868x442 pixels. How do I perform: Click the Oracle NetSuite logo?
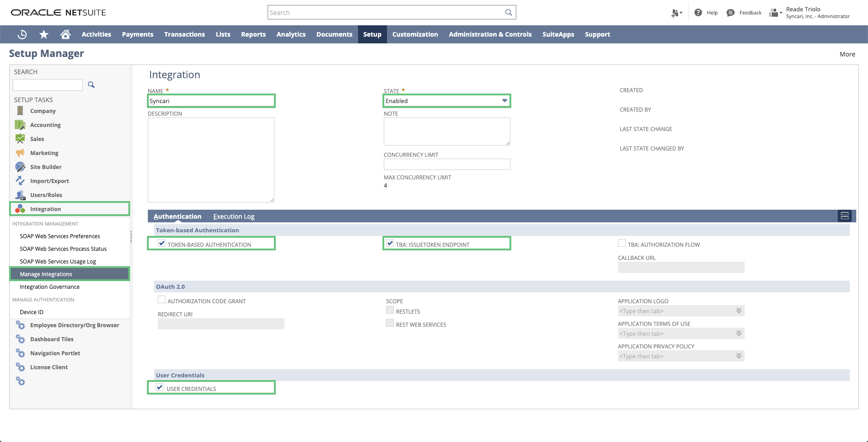(58, 13)
